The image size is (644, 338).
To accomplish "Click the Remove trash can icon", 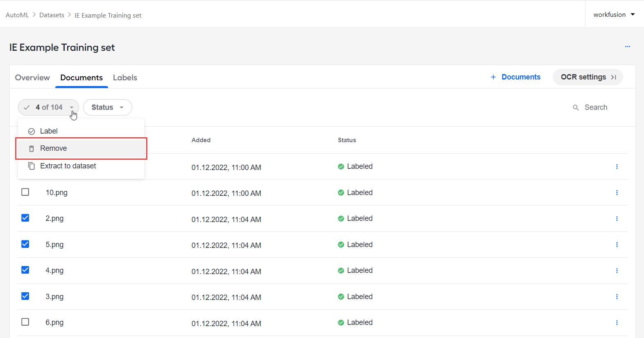I will coord(32,149).
